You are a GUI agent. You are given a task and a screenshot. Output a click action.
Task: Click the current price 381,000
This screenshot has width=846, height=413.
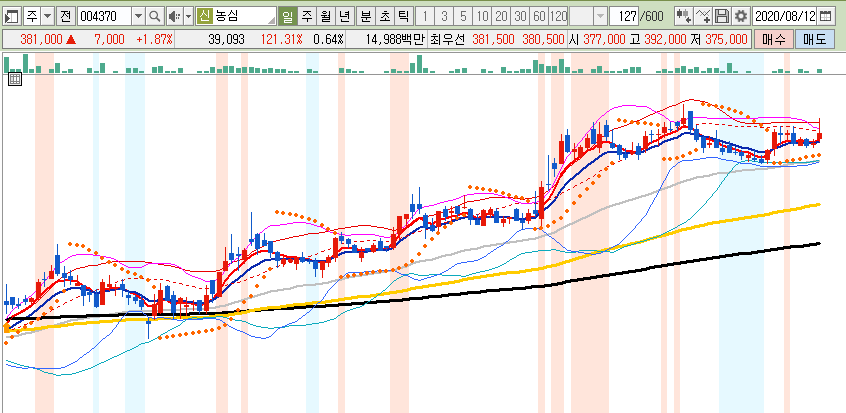pos(40,39)
